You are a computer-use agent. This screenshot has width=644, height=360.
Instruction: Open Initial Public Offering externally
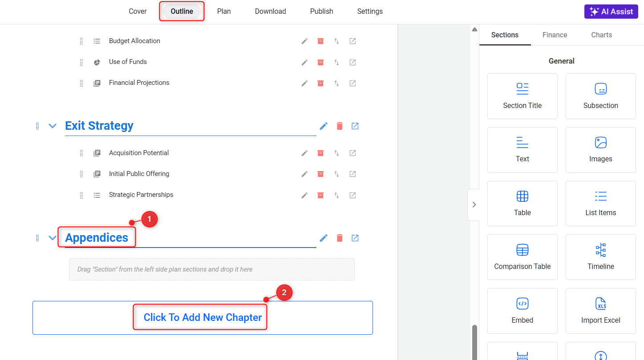(x=352, y=174)
